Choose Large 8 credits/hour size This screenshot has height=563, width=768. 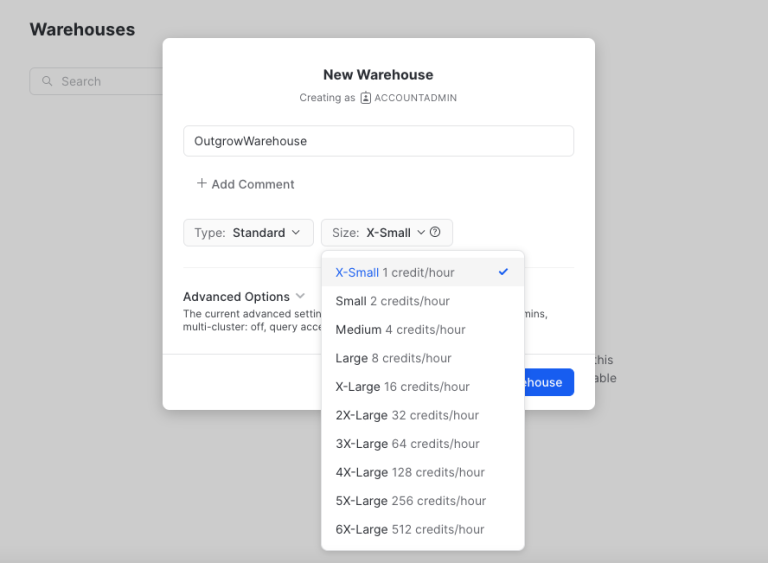(394, 358)
